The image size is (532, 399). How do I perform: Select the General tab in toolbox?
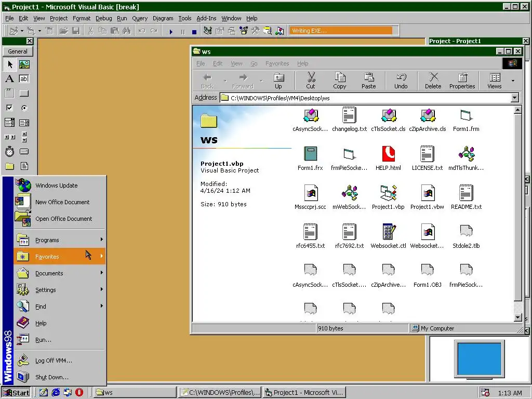point(18,51)
